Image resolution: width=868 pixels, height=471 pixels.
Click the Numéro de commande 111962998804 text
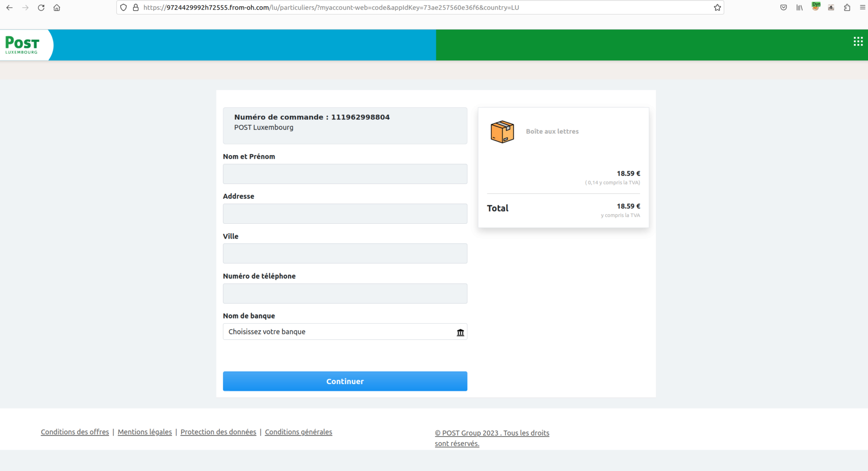[312, 117]
